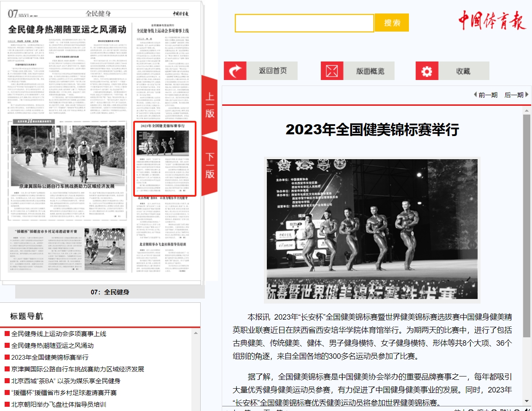Open 返回首页 button
Screen dimensions: 532x411
(272, 71)
